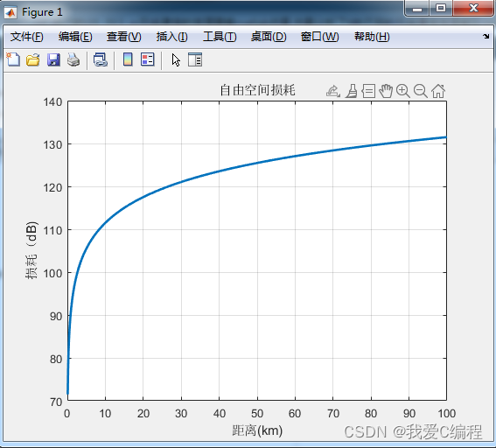
Task: Click y-axis tick label 110
Action: [x=52, y=230]
